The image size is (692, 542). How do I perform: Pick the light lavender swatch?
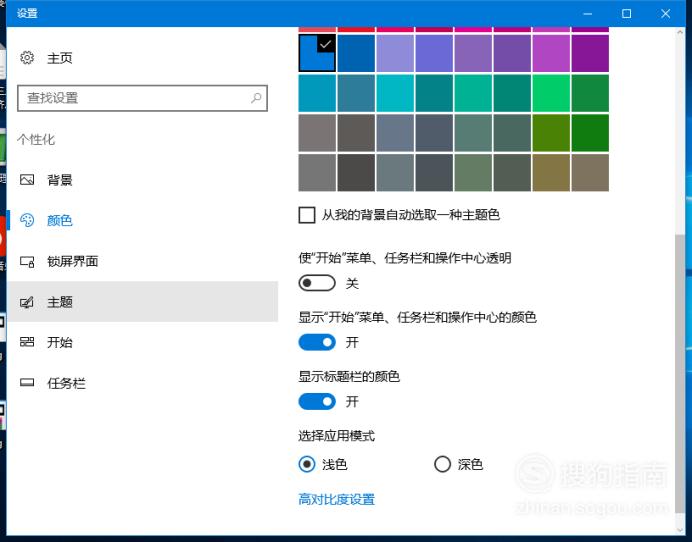click(x=395, y=53)
